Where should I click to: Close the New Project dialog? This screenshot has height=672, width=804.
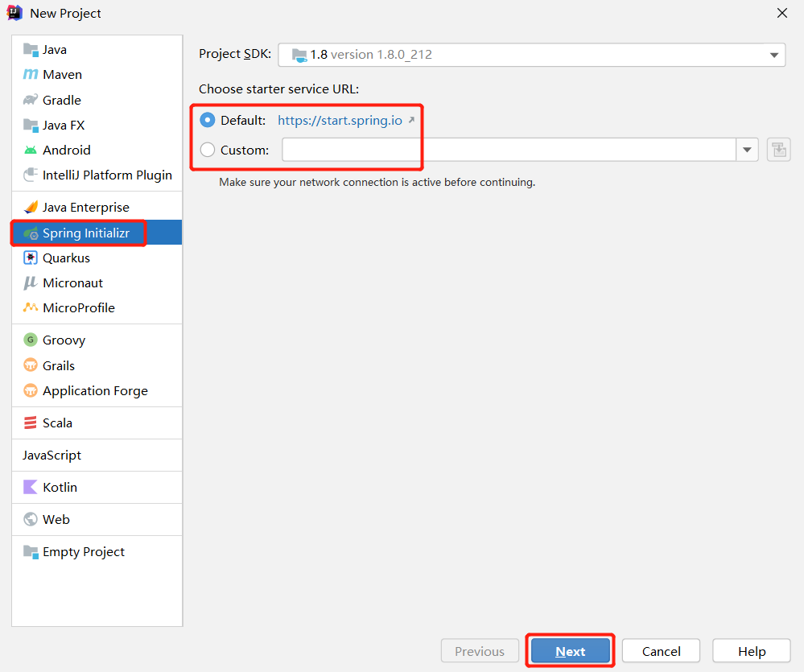(x=782, y=13)
